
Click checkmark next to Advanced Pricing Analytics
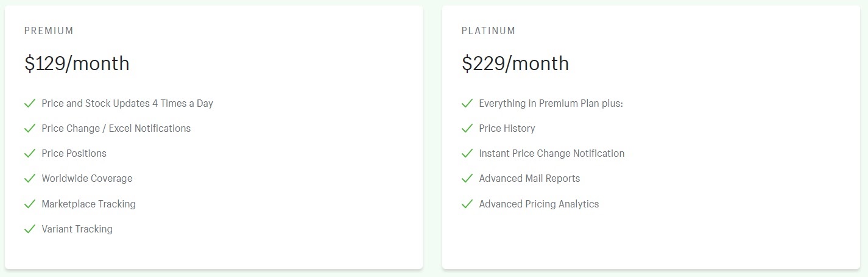click(467, 204)
